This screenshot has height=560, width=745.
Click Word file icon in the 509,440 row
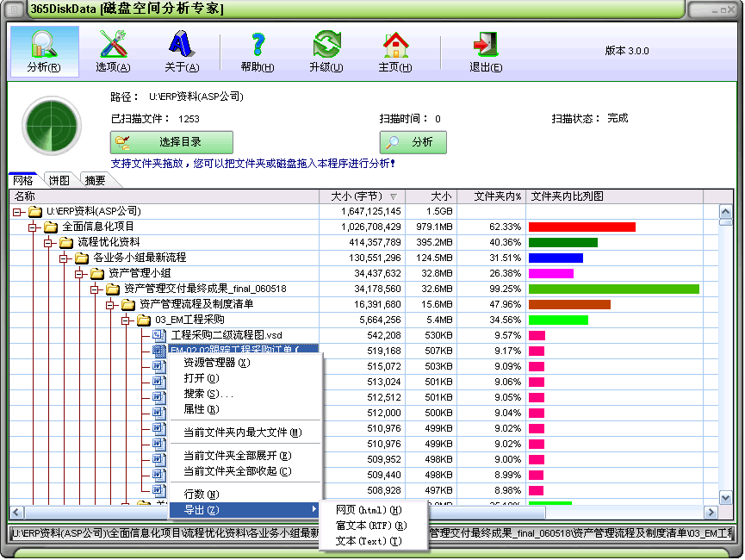tap(158, 475)
